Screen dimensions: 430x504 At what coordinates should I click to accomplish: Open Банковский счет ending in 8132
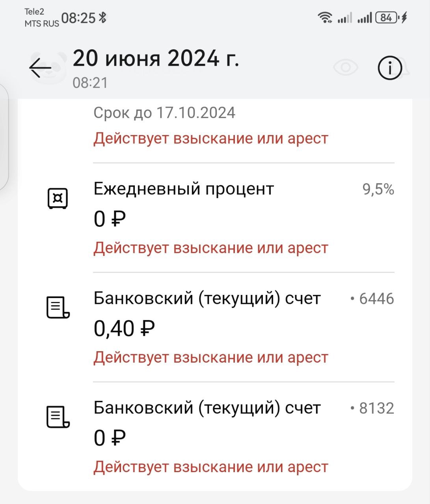207,408
